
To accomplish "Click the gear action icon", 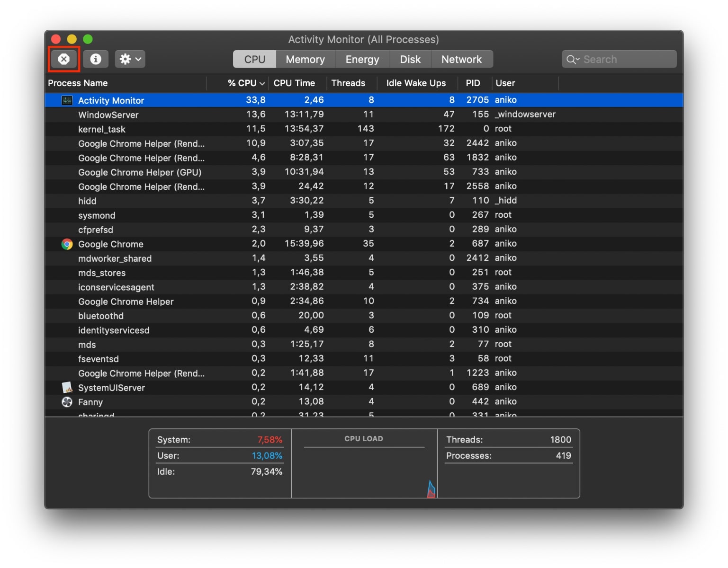I will (x=126, y=59).
